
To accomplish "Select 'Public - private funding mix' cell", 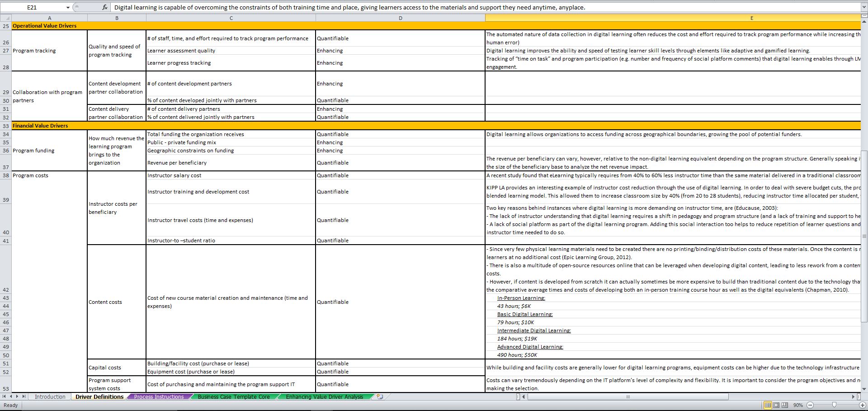I will pyautogui.click(x=231, y=142).
